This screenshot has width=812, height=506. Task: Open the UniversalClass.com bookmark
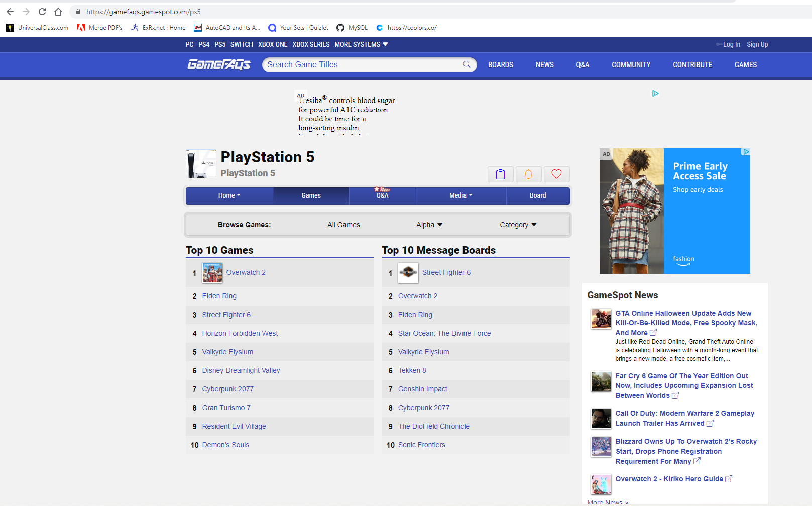click(x=38, y=28)
